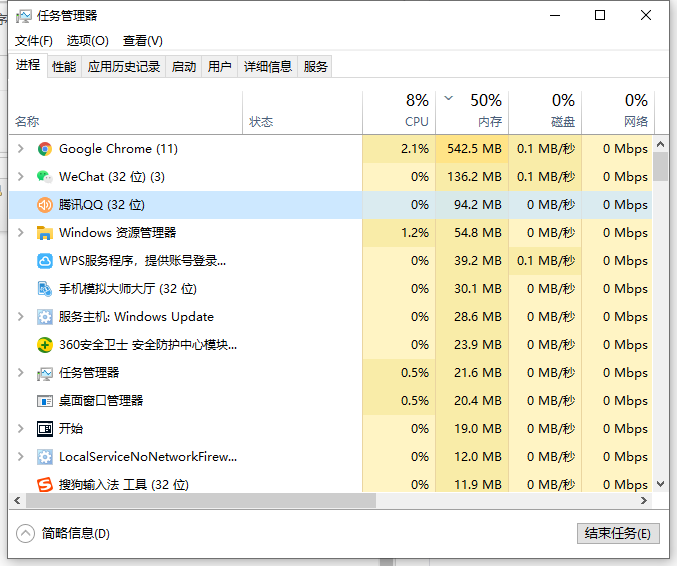Click the 搜狗输入法 工具 icon
This screenshot has width=677, height=566.
tap(44, 485)
